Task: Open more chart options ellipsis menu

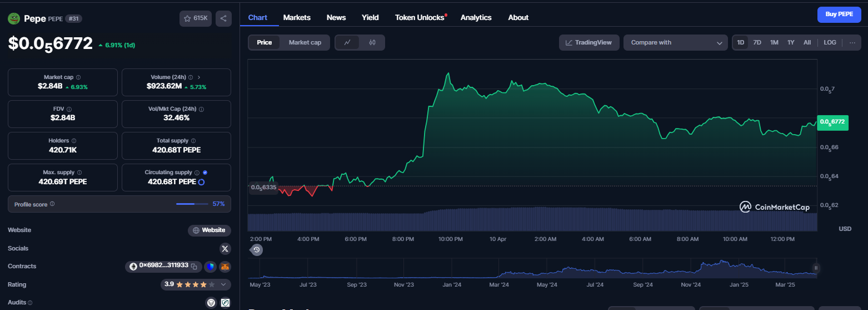Action: 852,42
